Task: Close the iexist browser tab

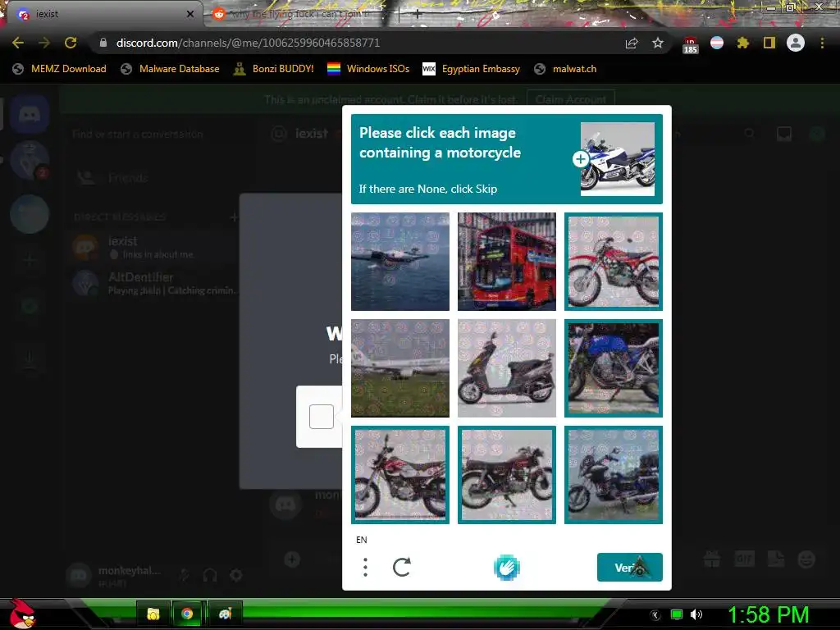Action: pyautogui.click(x=190, y=14)
